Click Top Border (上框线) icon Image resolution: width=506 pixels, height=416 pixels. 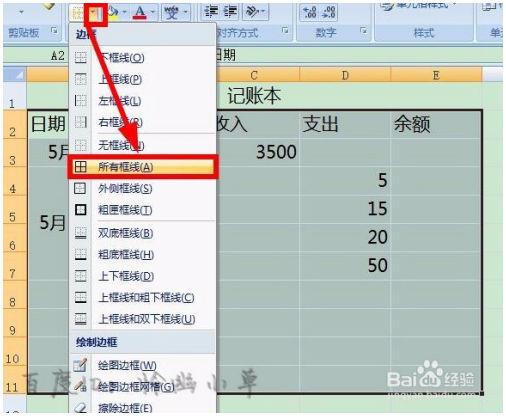81,79
